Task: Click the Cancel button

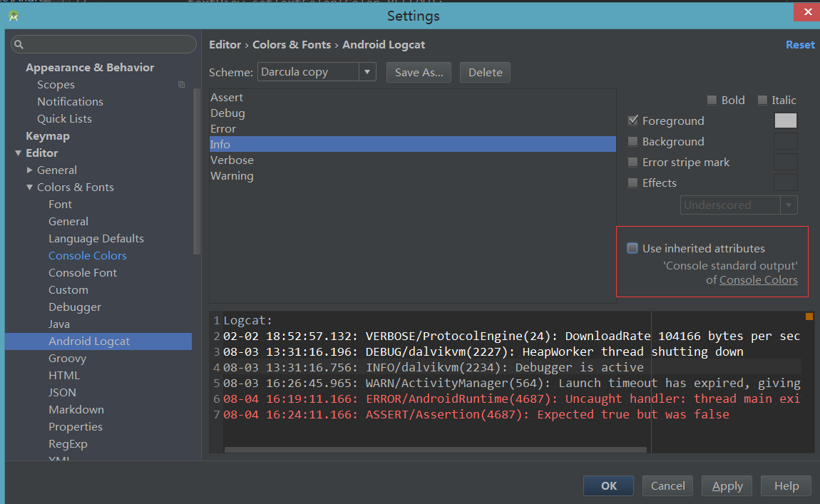Action: pos(667,485)
